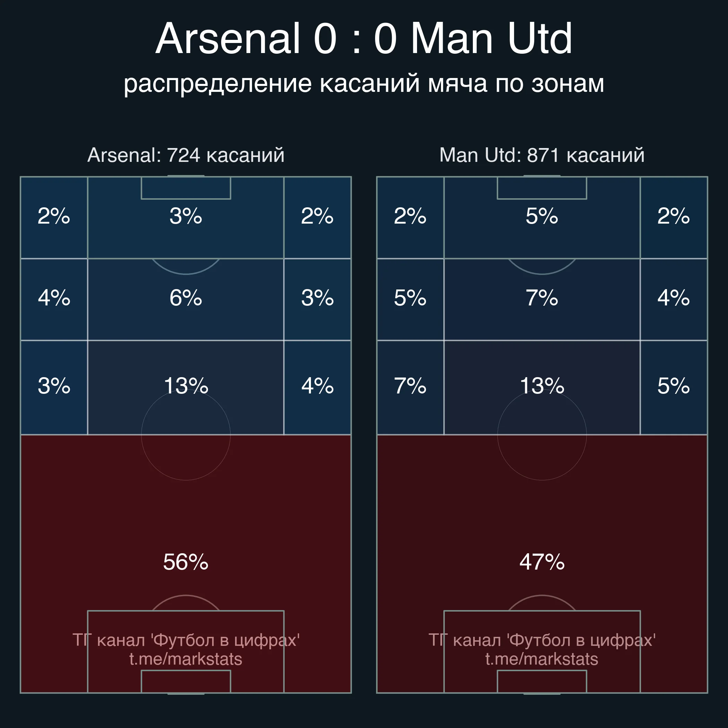The image size is (728, 728).
Task: Click the subtitle 'распределение касаний мяча по зонам'
Action: tap(364, 83)
